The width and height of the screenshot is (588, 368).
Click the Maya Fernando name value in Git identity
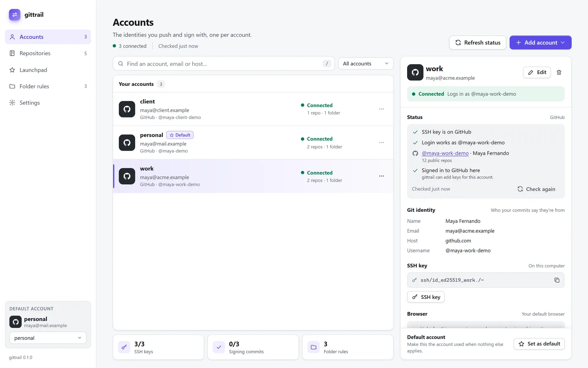pos(463,221)
